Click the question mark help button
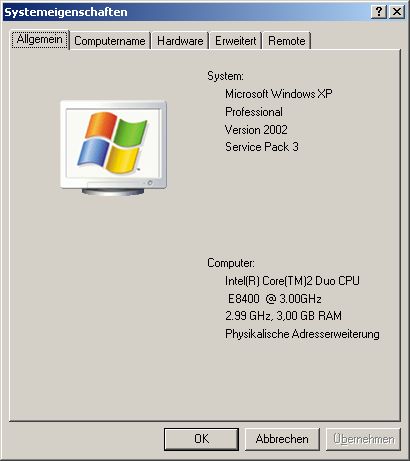This screenshot has height=461, width=410. (379, 12)
